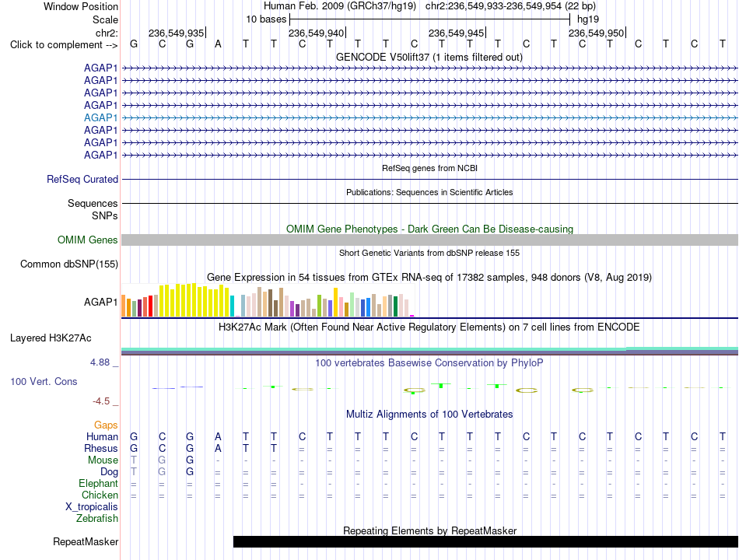739x560 pixels.
Task: Click 'Multiz Alignments of 100 Vertebrates' title
Action: click(429, 415)
